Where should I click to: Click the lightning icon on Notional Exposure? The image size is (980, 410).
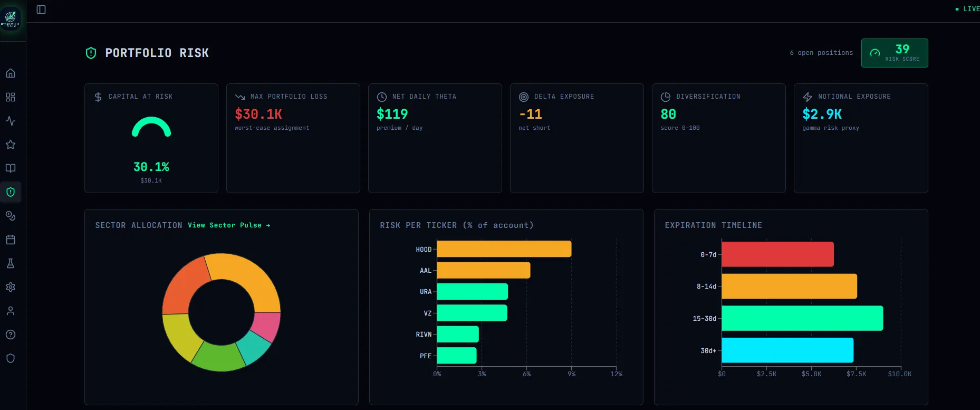tap(808, 97)
